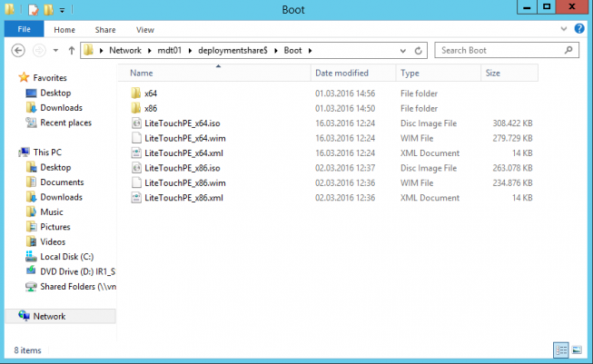Click the 308.422 KB size value
The height and width of the screenshot is (364, 593).
coord(512,123)
